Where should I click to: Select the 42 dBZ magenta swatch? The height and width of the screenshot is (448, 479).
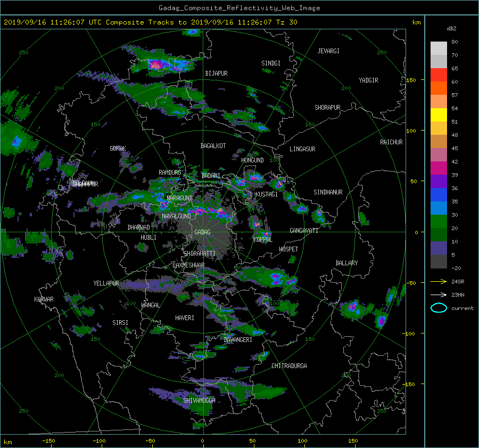point(439,168)
